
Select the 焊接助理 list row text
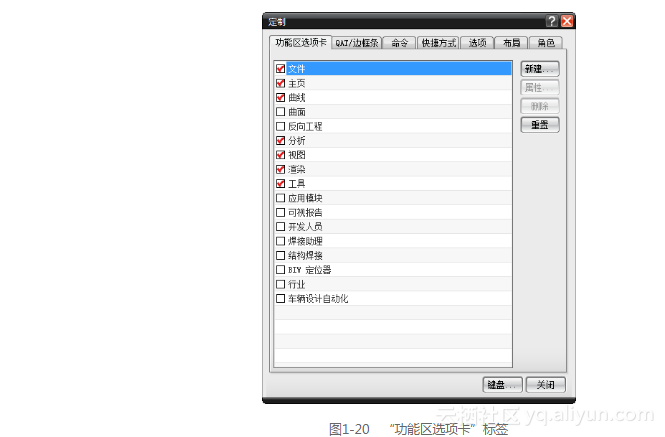tap(305, 241)
